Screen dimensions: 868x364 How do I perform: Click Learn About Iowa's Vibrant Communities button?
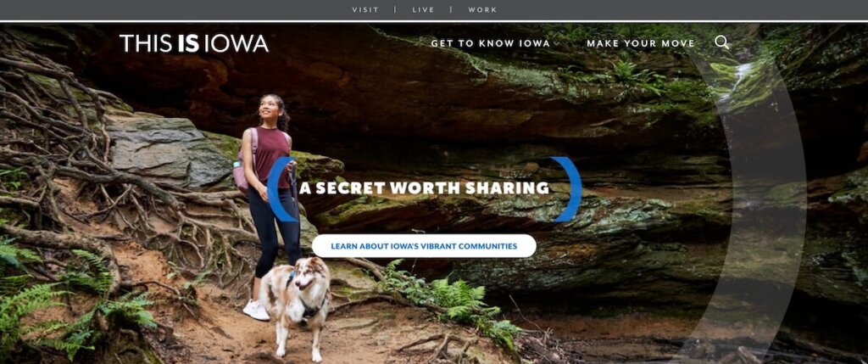(424, 246)
